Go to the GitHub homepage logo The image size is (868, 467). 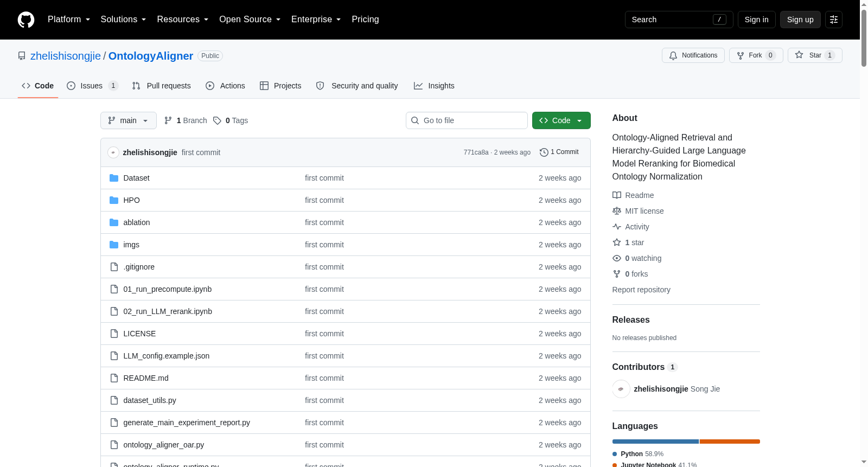point(26,20)
